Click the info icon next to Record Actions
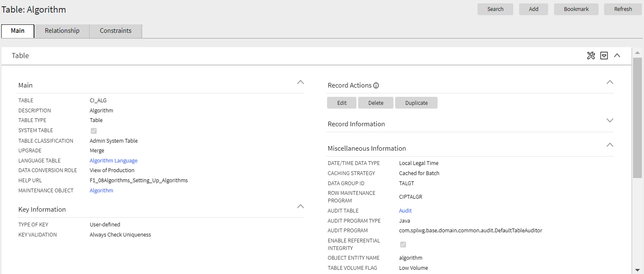Viewport: 644px width, 274px height. coord(376,85)
